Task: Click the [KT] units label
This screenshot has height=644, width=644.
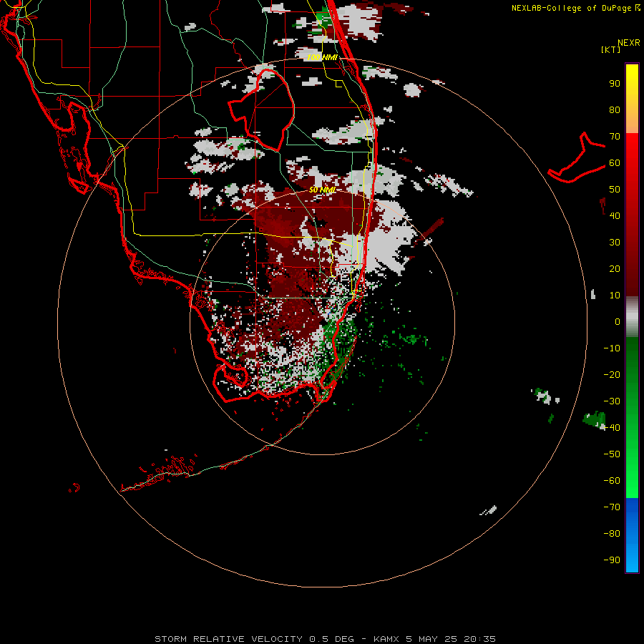Action: click(x=610, y=49)
